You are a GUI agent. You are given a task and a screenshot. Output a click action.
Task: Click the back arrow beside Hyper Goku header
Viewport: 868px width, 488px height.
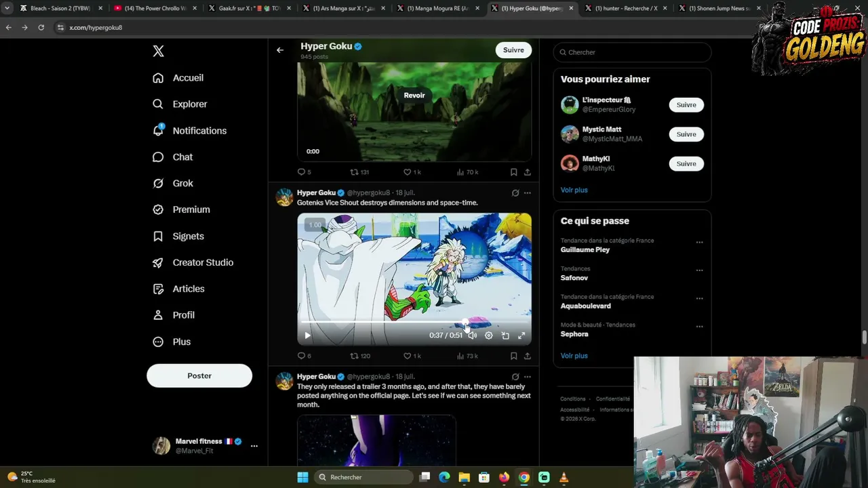[x=280, y=50]
